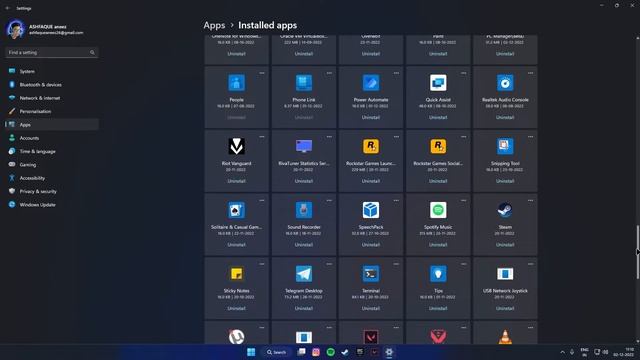Click the VLC cone app icon
The width and height of the screenshot is (640, 360).
505,337
